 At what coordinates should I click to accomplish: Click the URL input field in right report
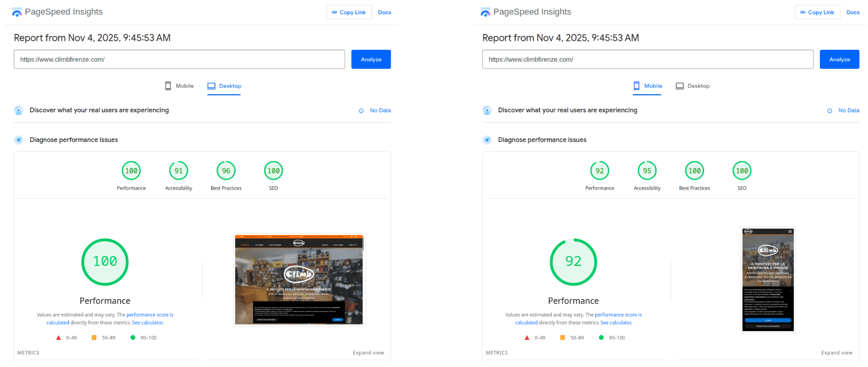pos(648,59)
